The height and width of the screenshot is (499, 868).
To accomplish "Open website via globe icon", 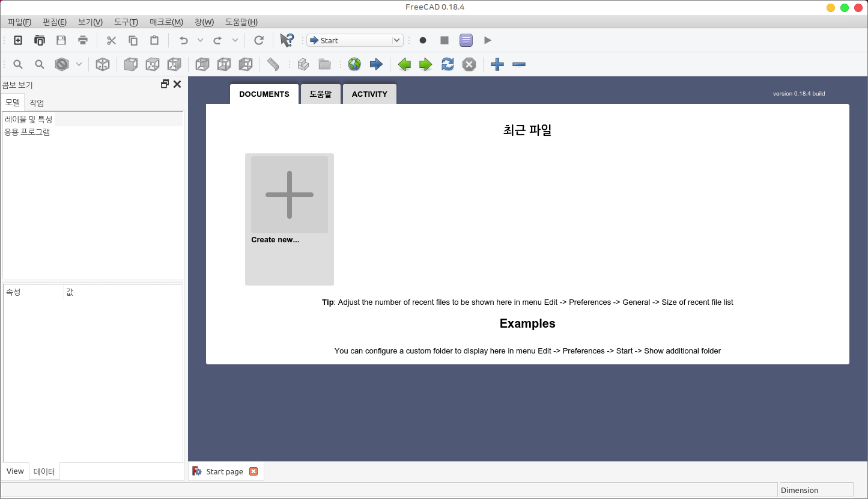I will [x=354, y=64].
